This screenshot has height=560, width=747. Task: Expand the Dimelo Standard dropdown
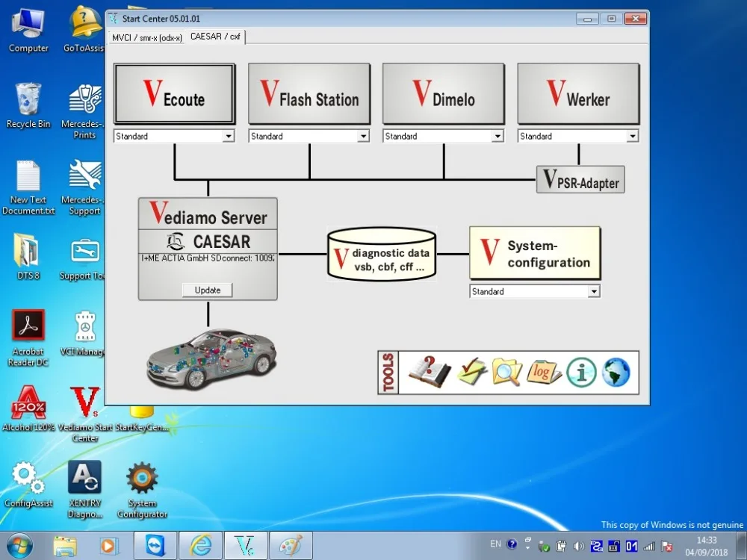coord(498,136)
